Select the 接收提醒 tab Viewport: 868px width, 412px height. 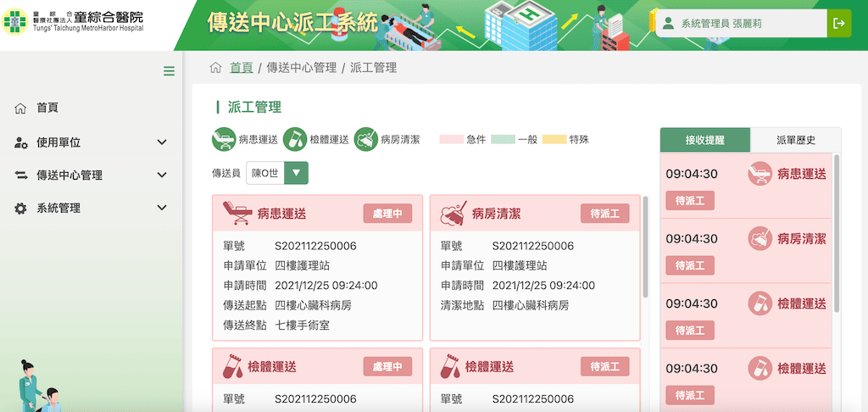pyautogui.click(x=705, y=140)
